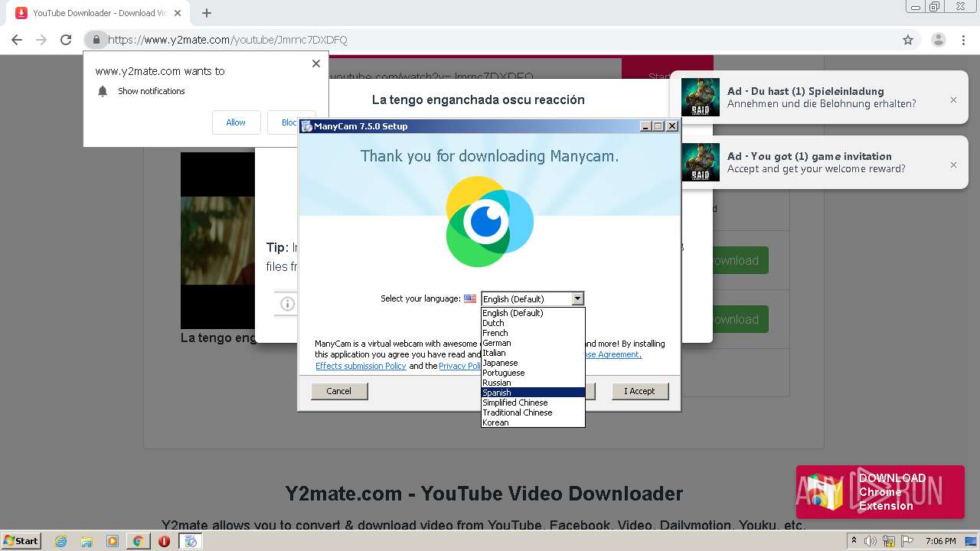Click the info icon below the tip

coord(287,304)
